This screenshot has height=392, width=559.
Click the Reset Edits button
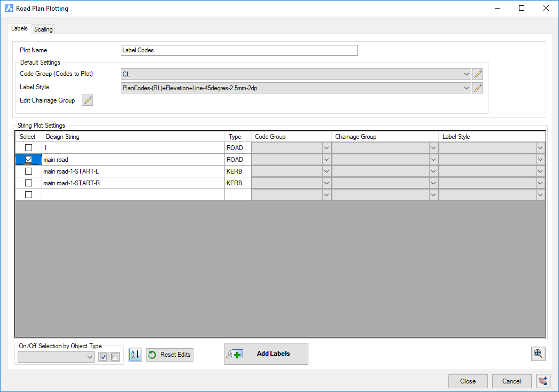pos(170,355)
